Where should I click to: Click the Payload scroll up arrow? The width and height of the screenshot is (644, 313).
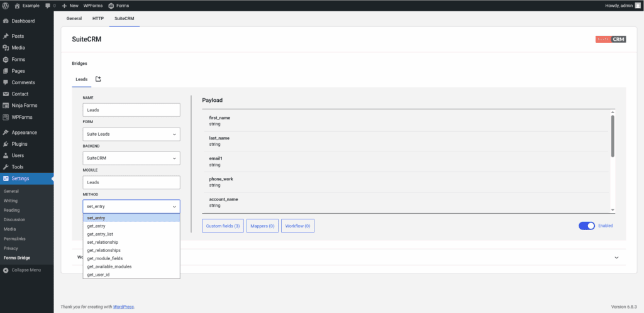pos(613,112)
